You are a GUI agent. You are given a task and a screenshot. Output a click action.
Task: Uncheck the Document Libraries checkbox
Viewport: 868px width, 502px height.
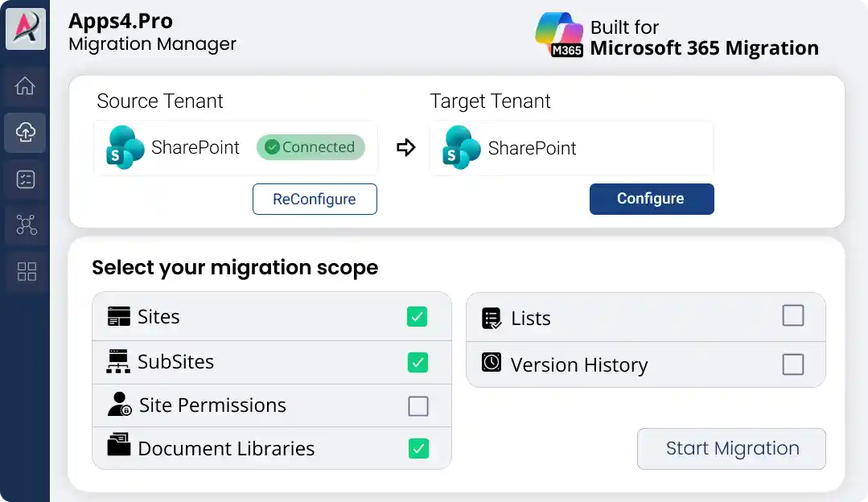tap(418, 448)
